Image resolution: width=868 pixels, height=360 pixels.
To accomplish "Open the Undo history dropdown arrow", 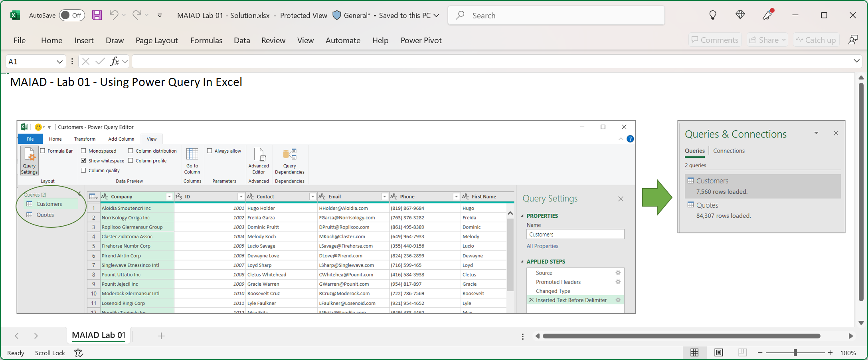I will 124,15.
